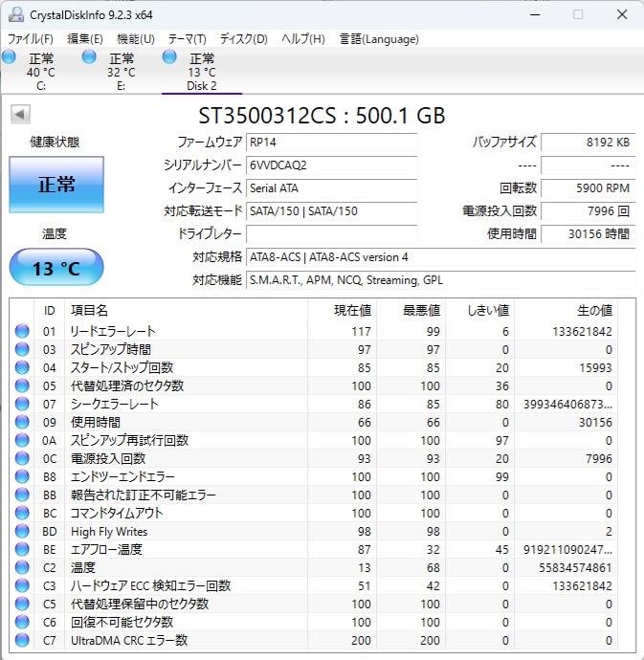Viewport: 644px width, 660px height.
Task: Click the 対応規格 field ATA8-ACS version 4
Action: [440, 256]
